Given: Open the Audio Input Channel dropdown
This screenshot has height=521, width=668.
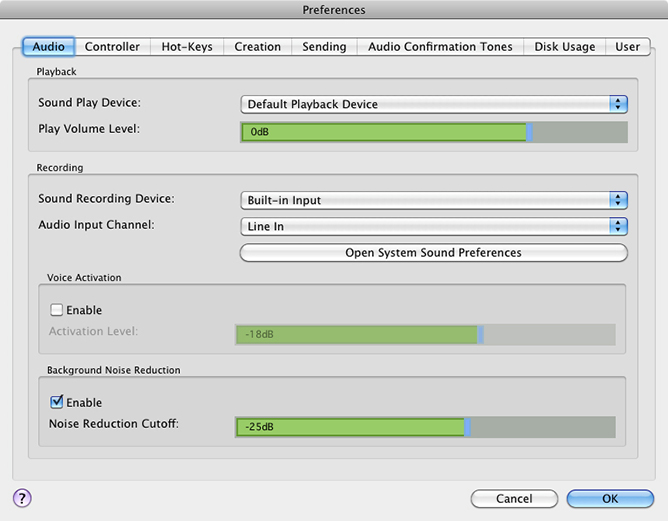Looking at the screenshot, I should tap(433, 226).
